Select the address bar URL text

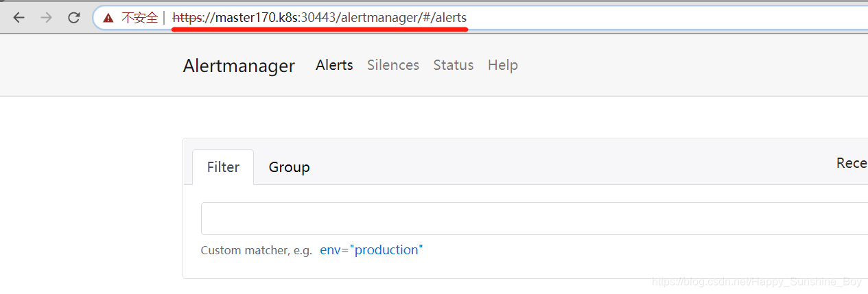pos(319,18)
